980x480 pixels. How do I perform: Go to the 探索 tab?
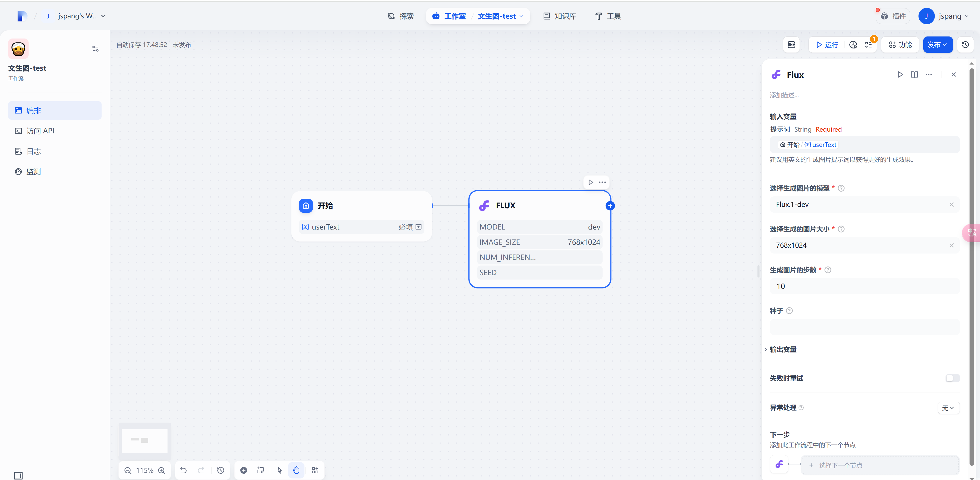tap(401, 16)
